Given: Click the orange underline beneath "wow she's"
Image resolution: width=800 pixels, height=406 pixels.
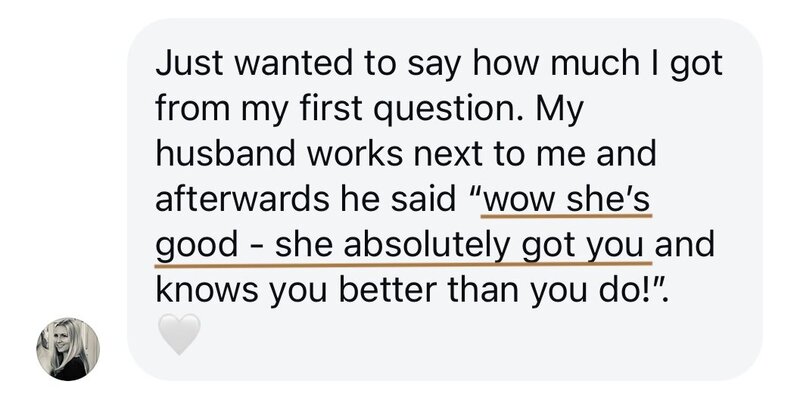Looking at the screenshot, I should pos(566,216).
